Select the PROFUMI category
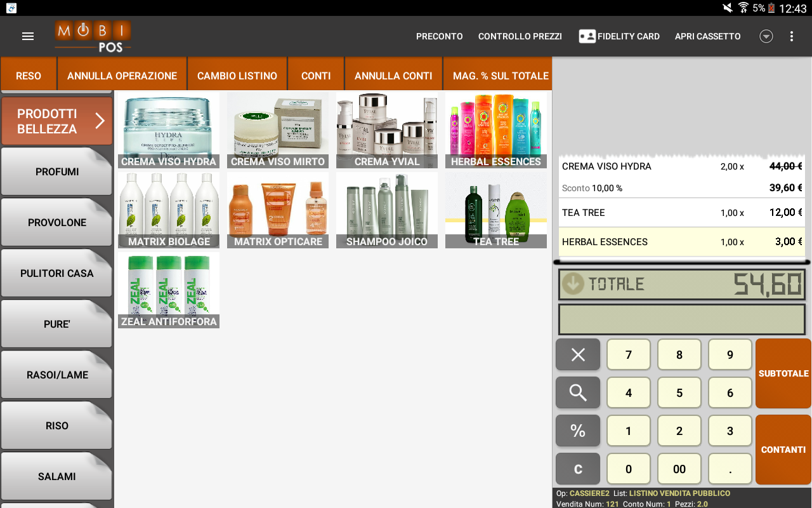The width and height of the screenshot is (812, 508). (56, 171)
